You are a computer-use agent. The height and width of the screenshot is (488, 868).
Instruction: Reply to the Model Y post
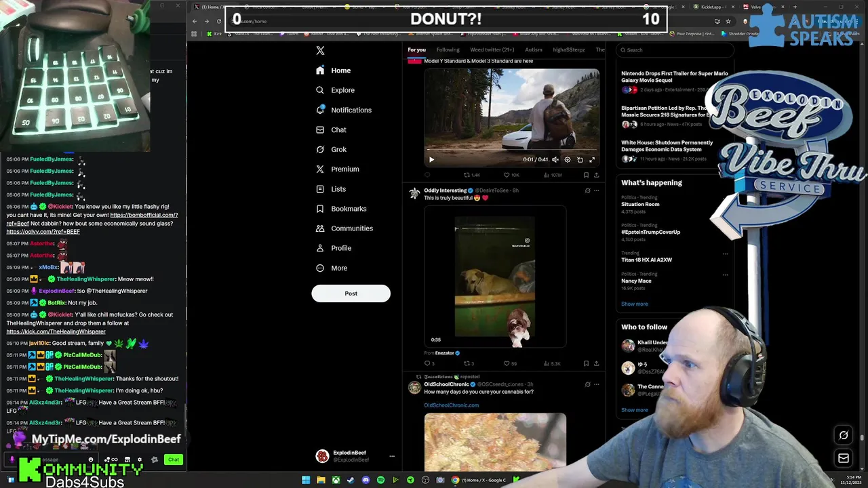427,175
